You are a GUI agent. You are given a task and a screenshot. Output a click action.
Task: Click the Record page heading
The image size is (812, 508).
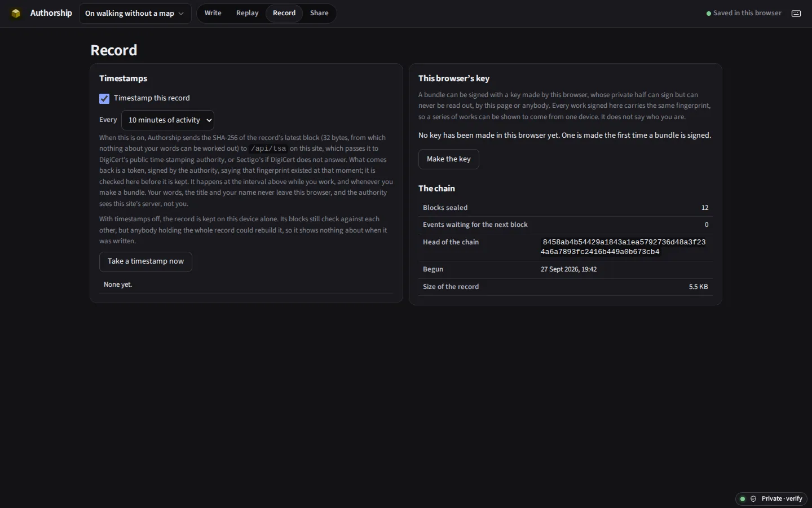(114, 50)
